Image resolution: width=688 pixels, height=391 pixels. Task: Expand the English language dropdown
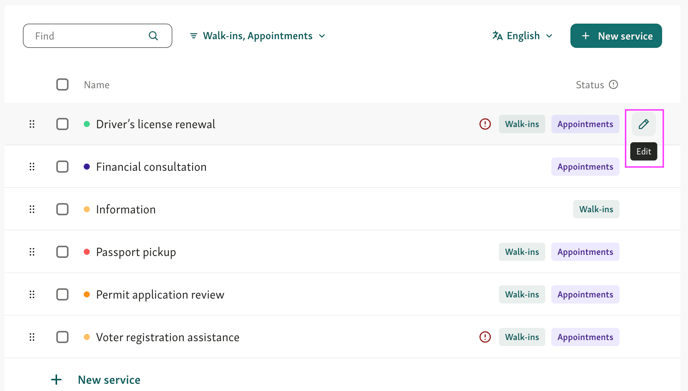[x=522, y=36]
